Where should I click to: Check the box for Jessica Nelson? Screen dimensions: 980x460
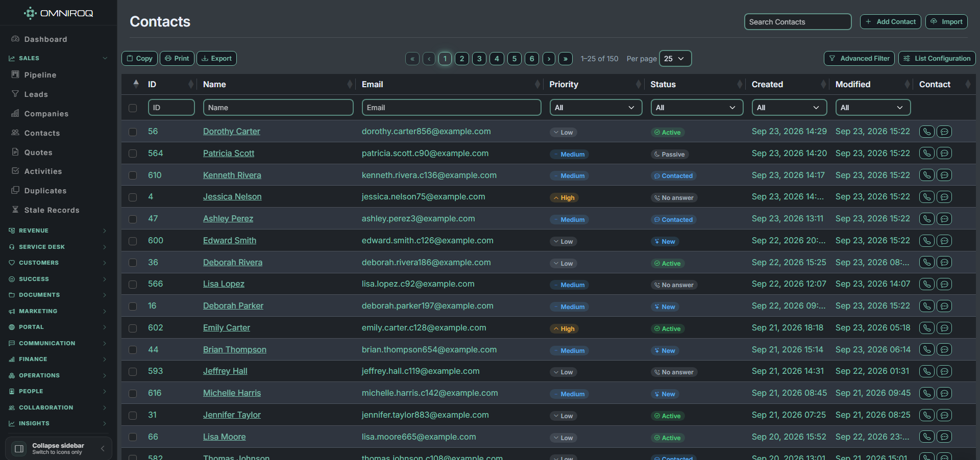tap(133, 197)
